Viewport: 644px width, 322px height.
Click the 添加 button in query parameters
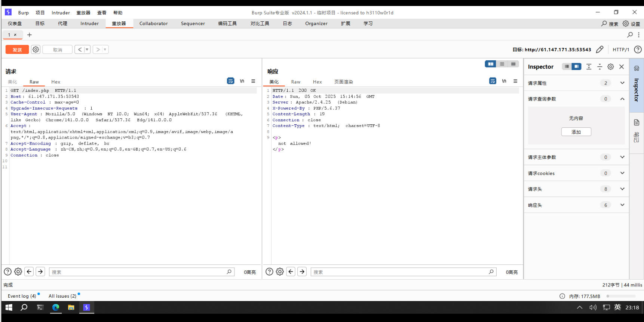tap(576, 132)
